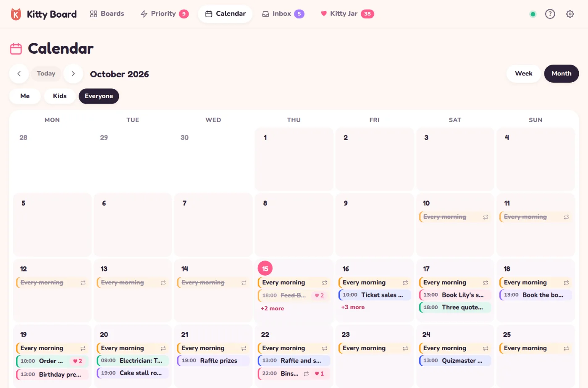Image resolution: width=588 pixels, height=388 pixels.
Task: Open Three quote event at 18:00
Action: (x=455, y=307)
